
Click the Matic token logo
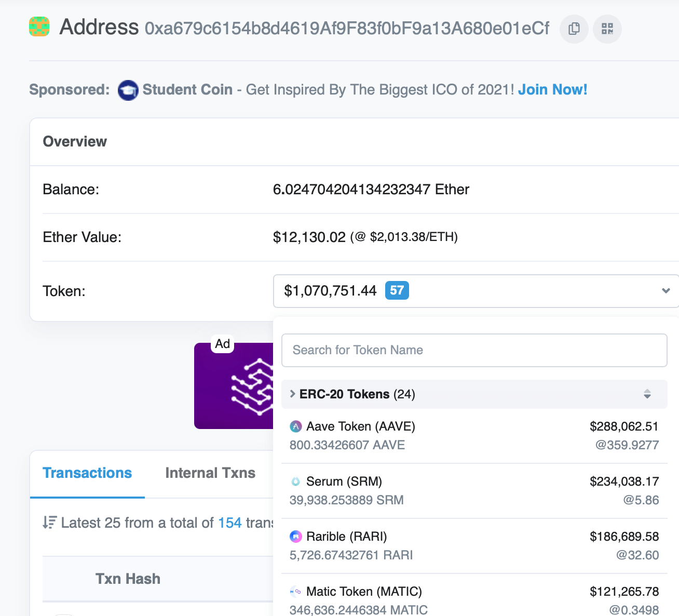click(295, 592)
